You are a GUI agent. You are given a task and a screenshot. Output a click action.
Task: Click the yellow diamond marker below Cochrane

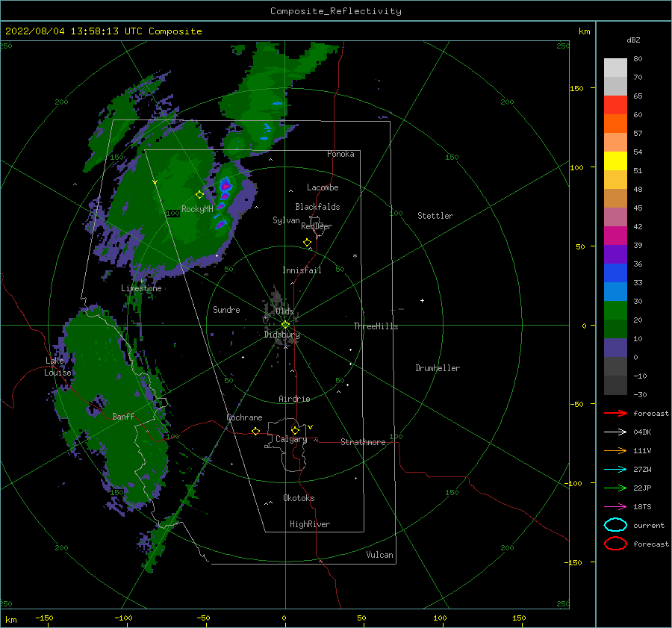click(255, 431)
